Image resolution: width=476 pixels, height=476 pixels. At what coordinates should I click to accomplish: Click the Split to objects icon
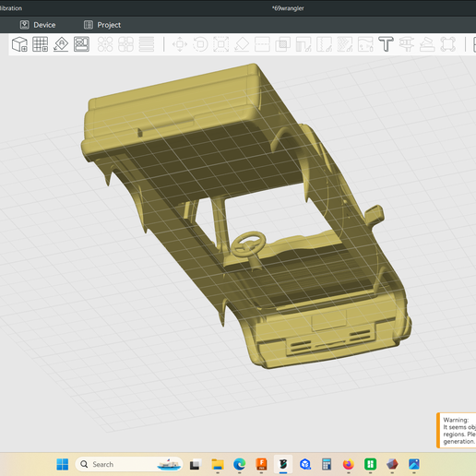coord(105,44)
